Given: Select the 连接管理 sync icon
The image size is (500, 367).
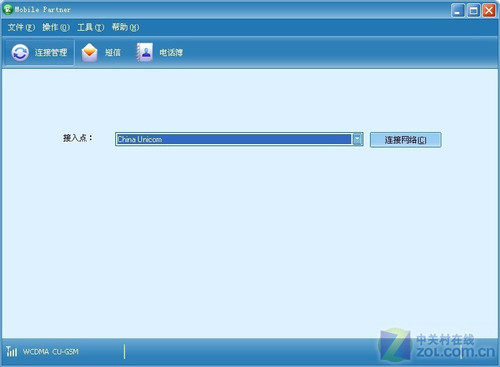Looking at the screenshot, I should point(20,53).
